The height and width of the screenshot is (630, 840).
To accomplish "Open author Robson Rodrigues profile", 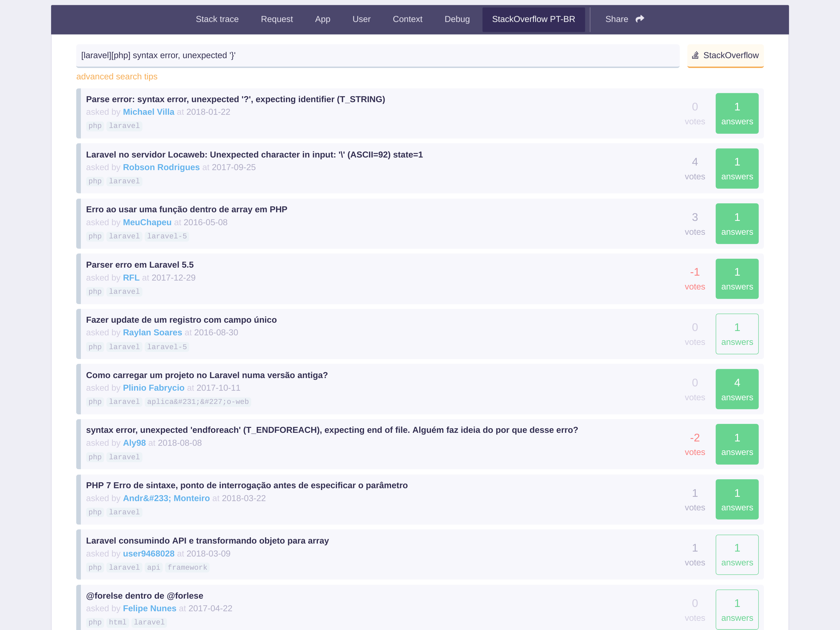I will coord(161,167).
